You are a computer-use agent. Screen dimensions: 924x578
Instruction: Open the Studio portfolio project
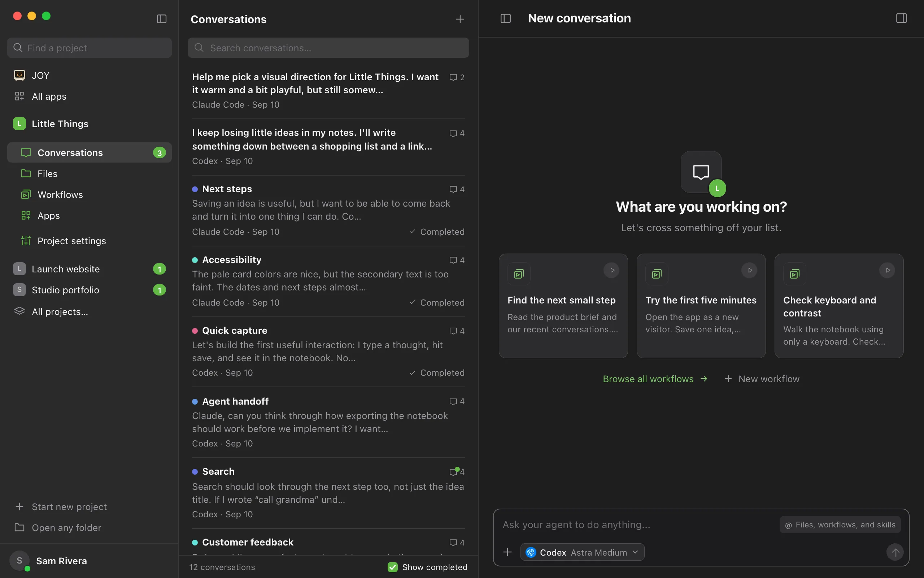[90, 290]
